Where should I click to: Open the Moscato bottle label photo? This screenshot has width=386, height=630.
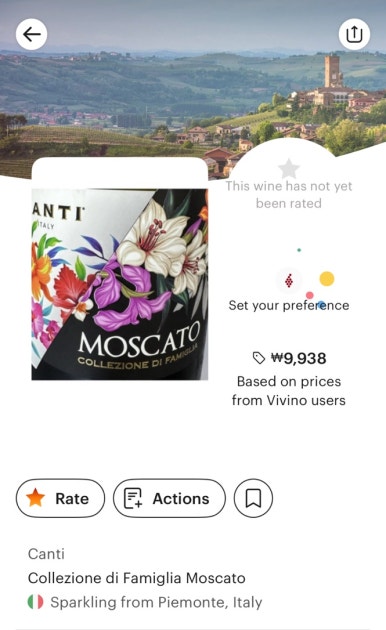(x=120, y=284)
